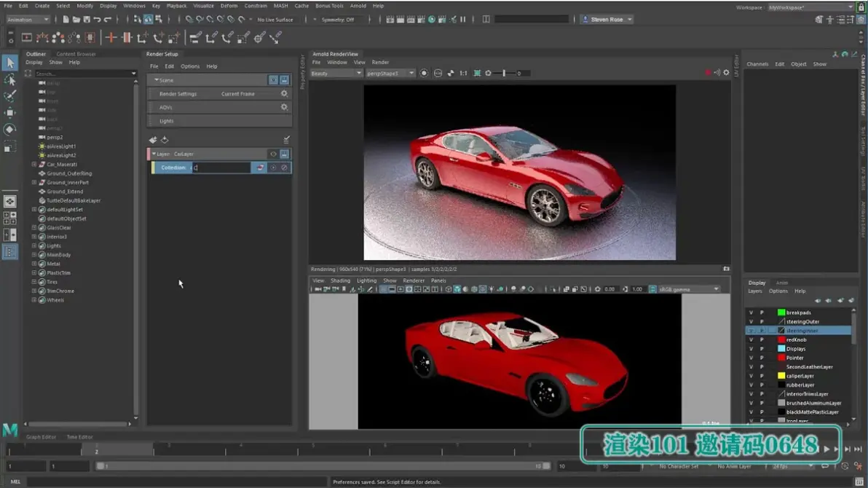Click the caliperLayer yellow color swatch
Viewport: 868px width, 488px height.
click(781, 376)
